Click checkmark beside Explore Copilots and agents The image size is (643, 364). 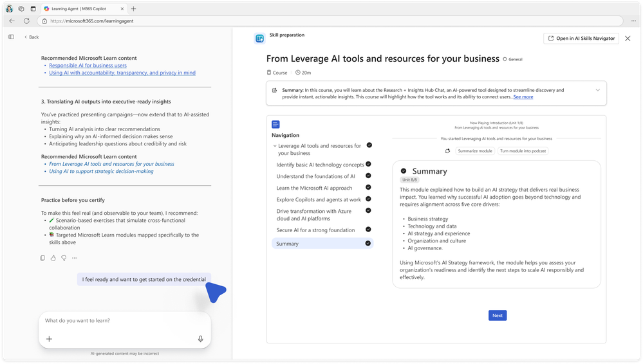coord(368,199)
